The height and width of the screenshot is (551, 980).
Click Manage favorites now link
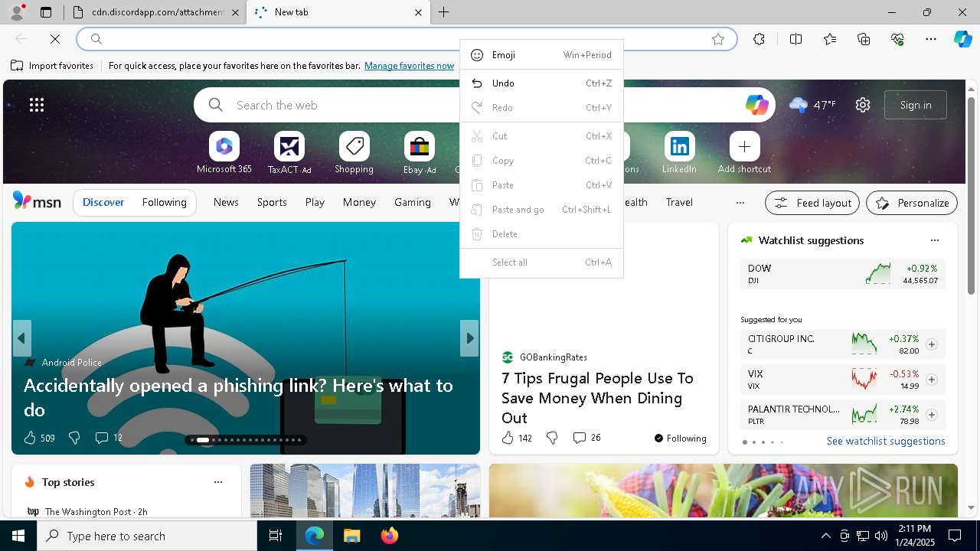coord(409,66)
